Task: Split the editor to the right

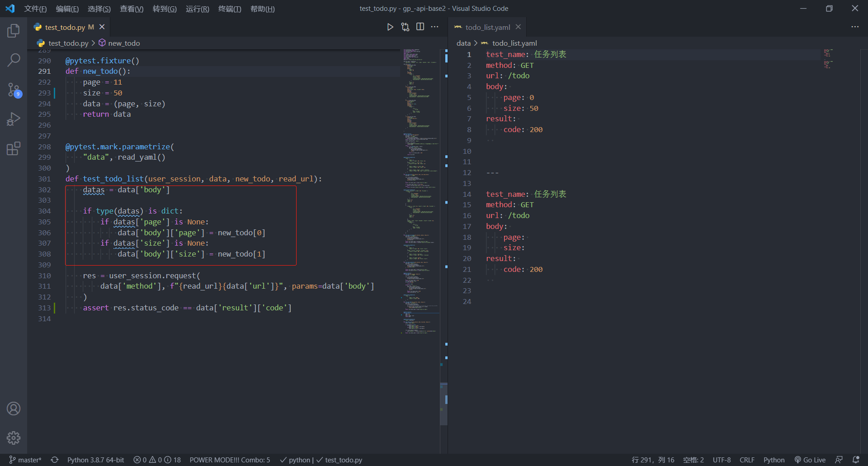Action: coord(420,27)
